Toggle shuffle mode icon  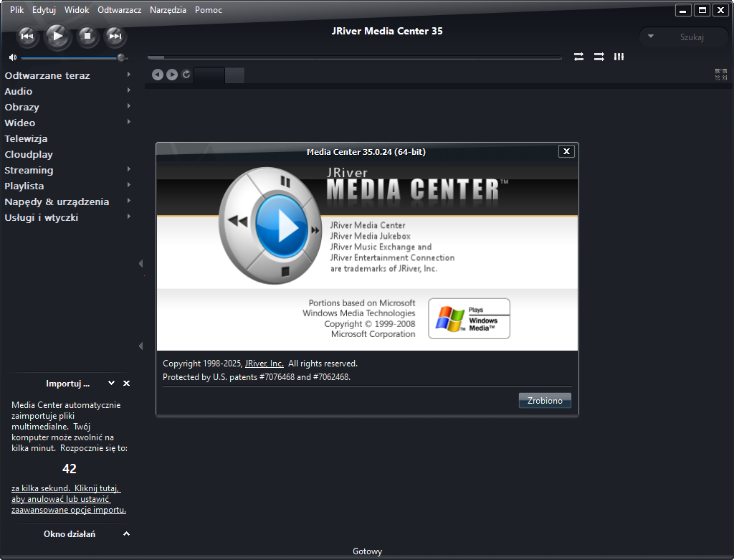[599, 57]
